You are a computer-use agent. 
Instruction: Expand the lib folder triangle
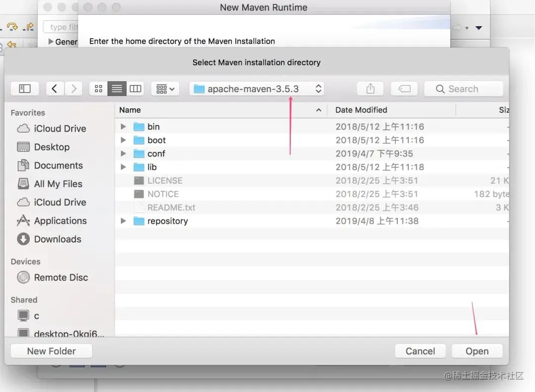(123, 167)
